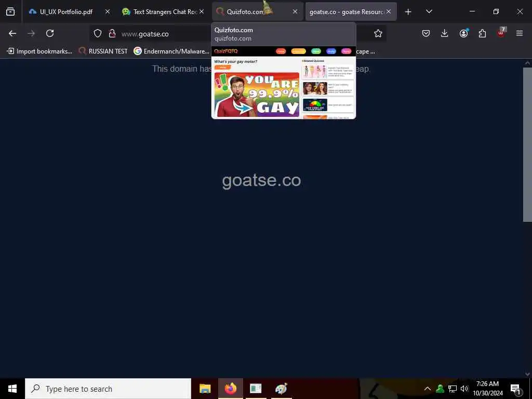The width and height of the screenshot is (532, 399).
Task: Close the Quizfoto.com tab
Action: 295,11
